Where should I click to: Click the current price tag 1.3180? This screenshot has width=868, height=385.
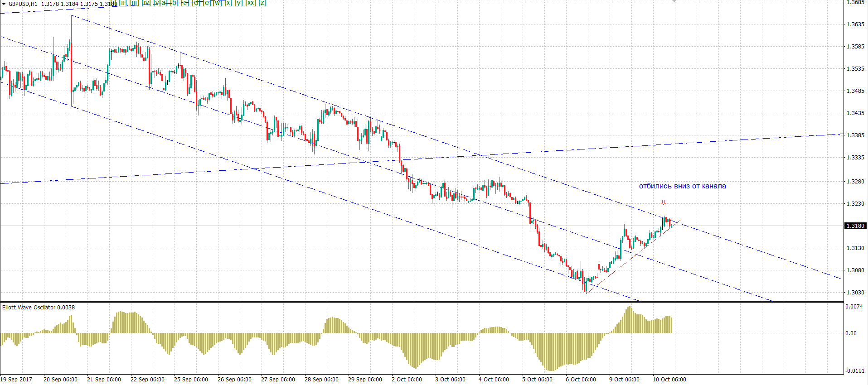point(856,226)
